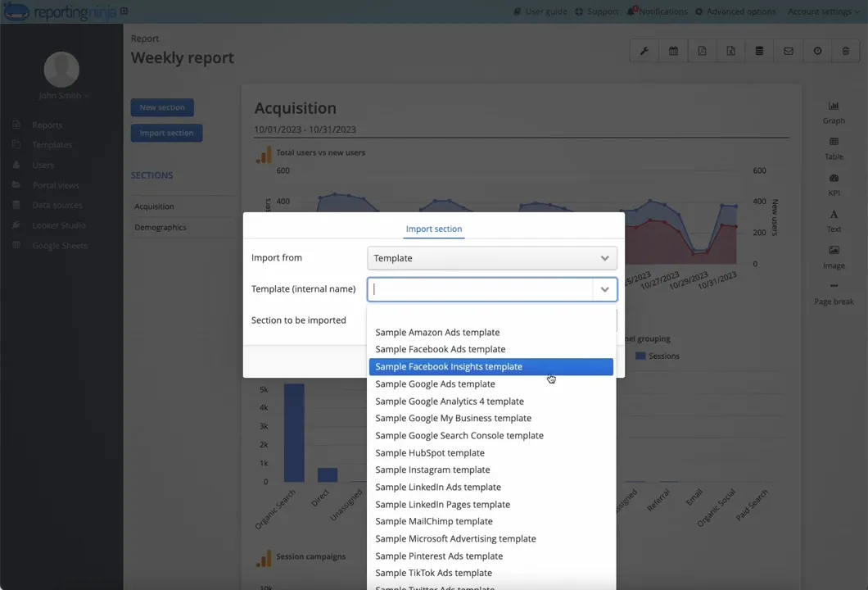Image resolution: width=868 pixels, height=590 pixels.
Task: Select Acquisition in Sections list
Action: click(155, 206)
